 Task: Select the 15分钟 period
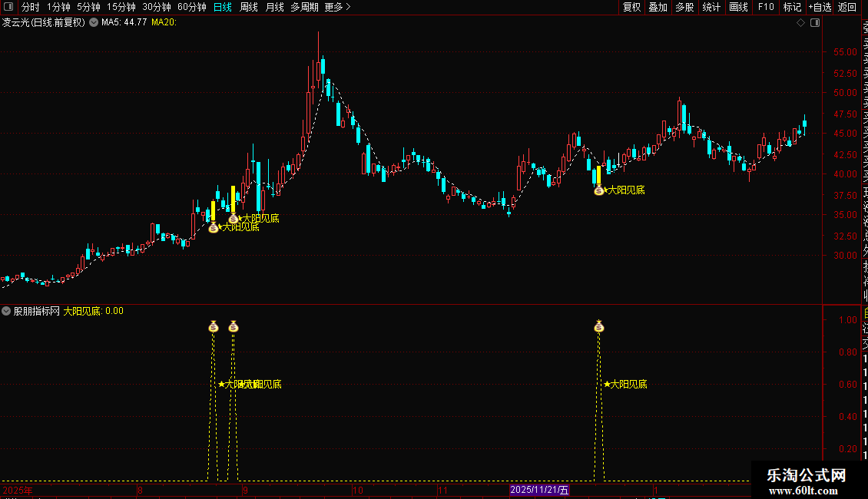click(121, 7)
